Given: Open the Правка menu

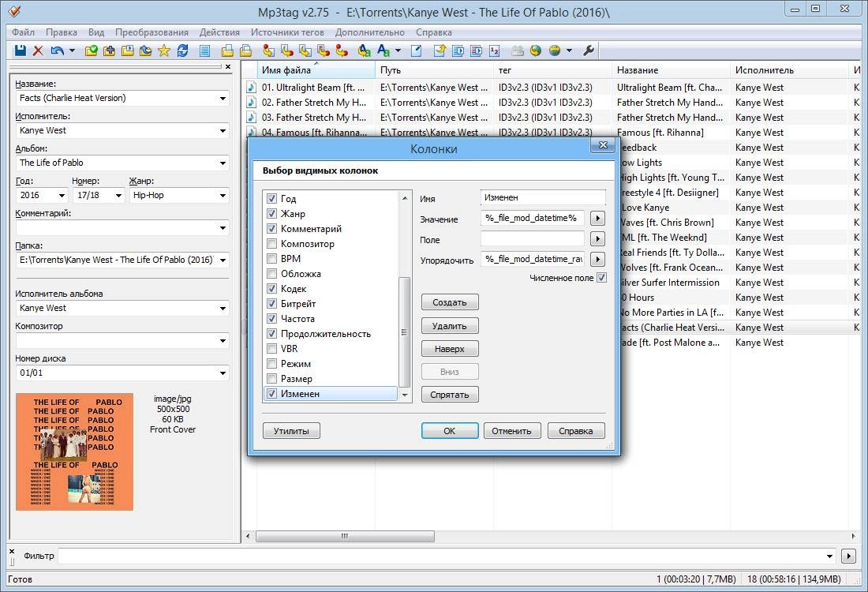Looking at the screenshot, I should [62, 32].
